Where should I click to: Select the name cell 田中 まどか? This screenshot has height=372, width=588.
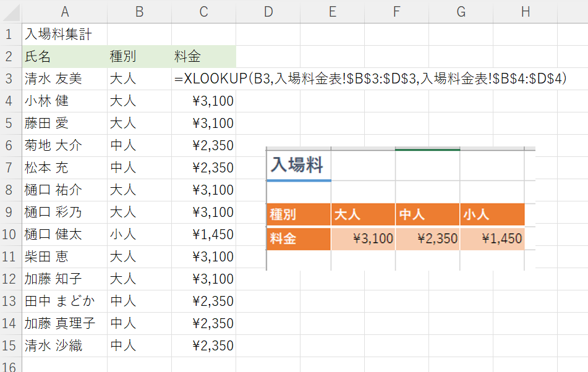pos(64,301)
